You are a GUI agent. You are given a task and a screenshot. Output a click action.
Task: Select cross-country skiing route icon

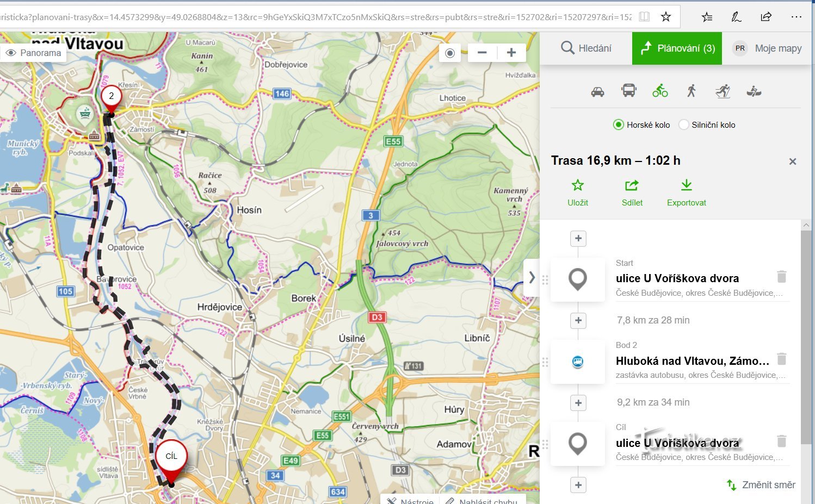coord(723,91)
